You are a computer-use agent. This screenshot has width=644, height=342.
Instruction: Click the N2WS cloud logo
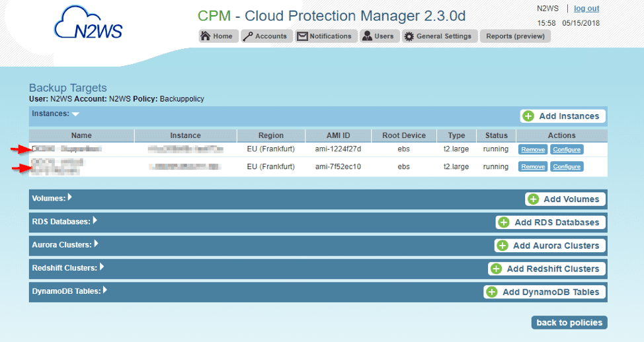coord(89,23)
